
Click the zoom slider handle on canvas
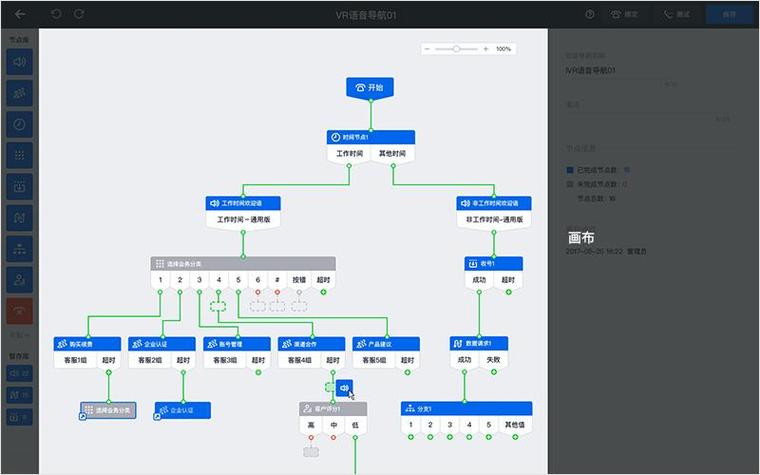[456, 49]
